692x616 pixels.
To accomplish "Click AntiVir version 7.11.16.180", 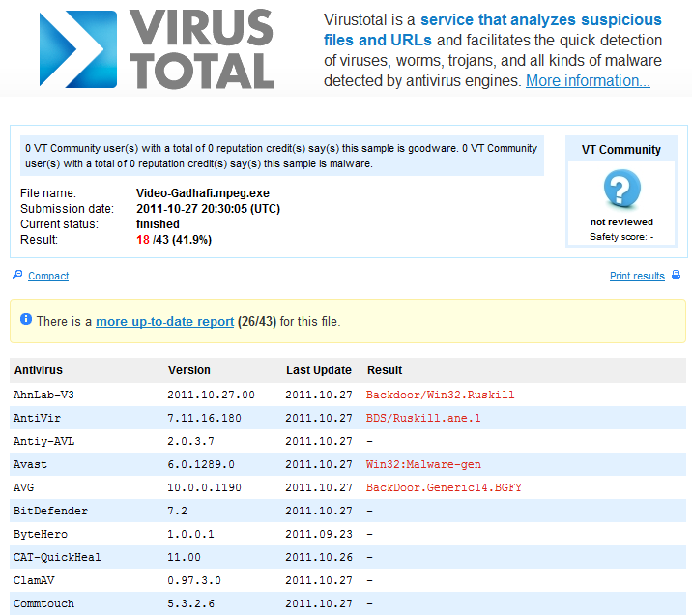I will (204, 418).
